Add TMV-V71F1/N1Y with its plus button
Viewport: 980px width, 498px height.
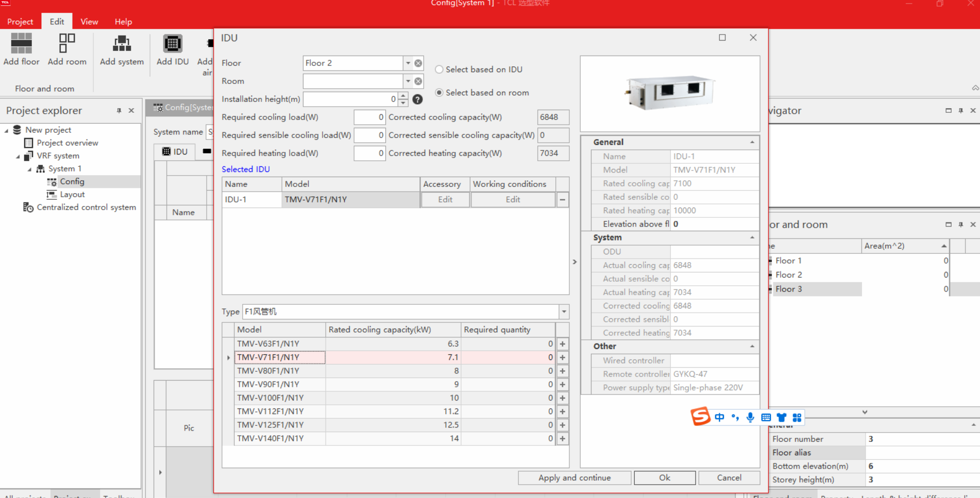pos(563,357)
